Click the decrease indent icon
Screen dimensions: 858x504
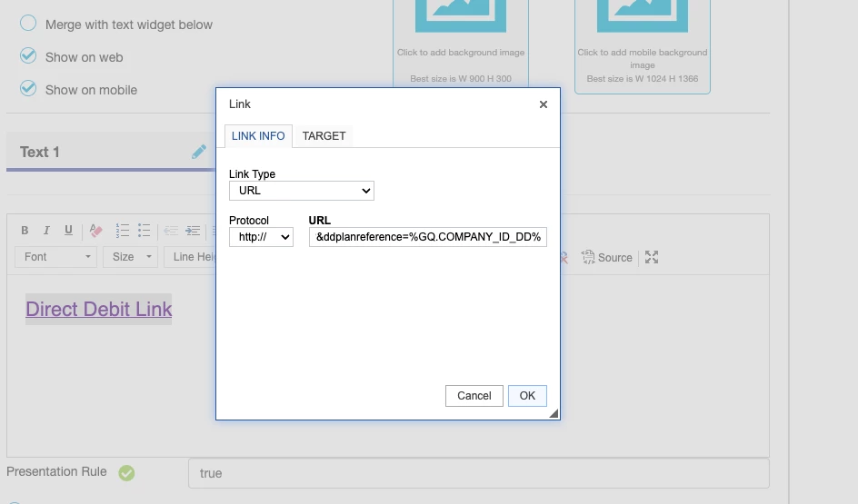click(x=171, y=230)
